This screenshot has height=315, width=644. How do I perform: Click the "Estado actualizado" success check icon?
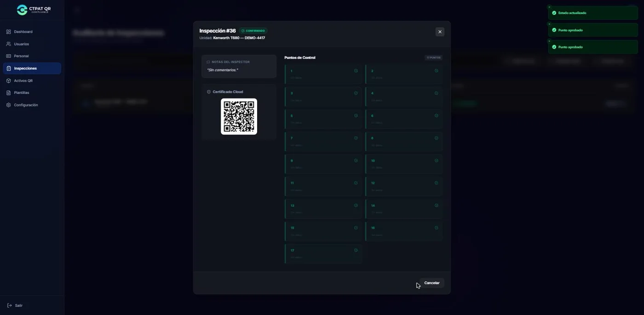click(x=554, y=13)
